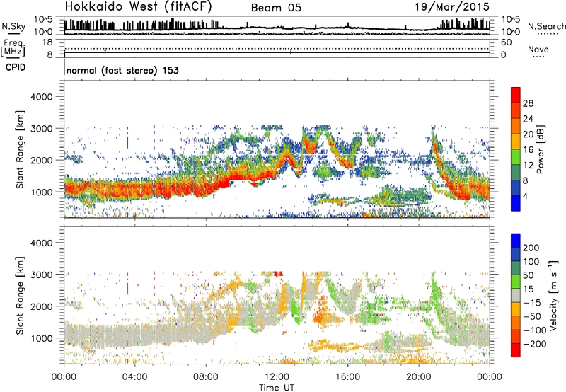The width and height of the screenshot is (566, 392).
Task: Click the velocity colorbar value '200'
Action: pos(531,248)
